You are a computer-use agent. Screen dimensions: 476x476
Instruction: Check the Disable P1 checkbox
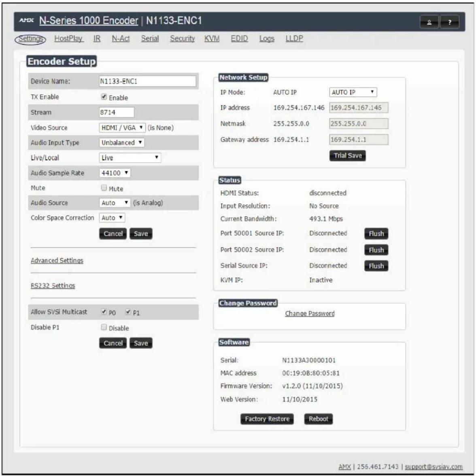pos(104,327)
